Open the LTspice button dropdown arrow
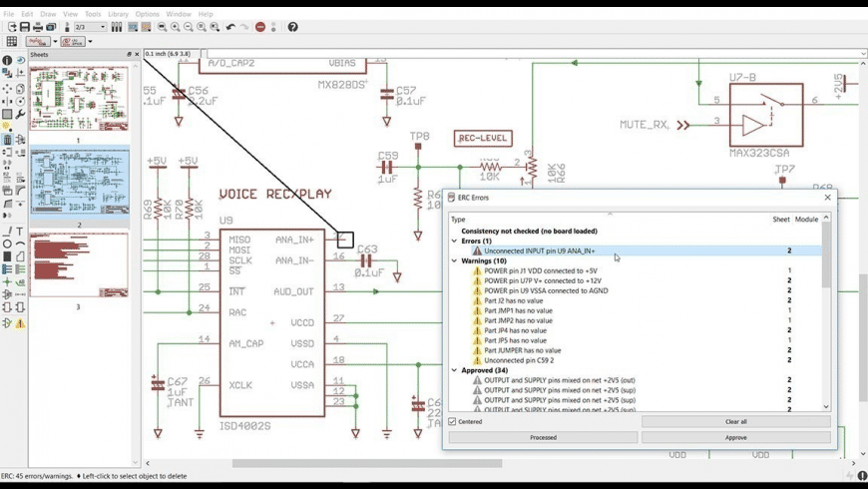 [90, 42]
